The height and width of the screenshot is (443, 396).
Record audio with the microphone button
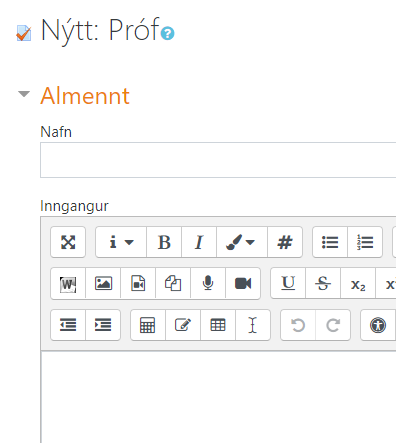[208, 284]
